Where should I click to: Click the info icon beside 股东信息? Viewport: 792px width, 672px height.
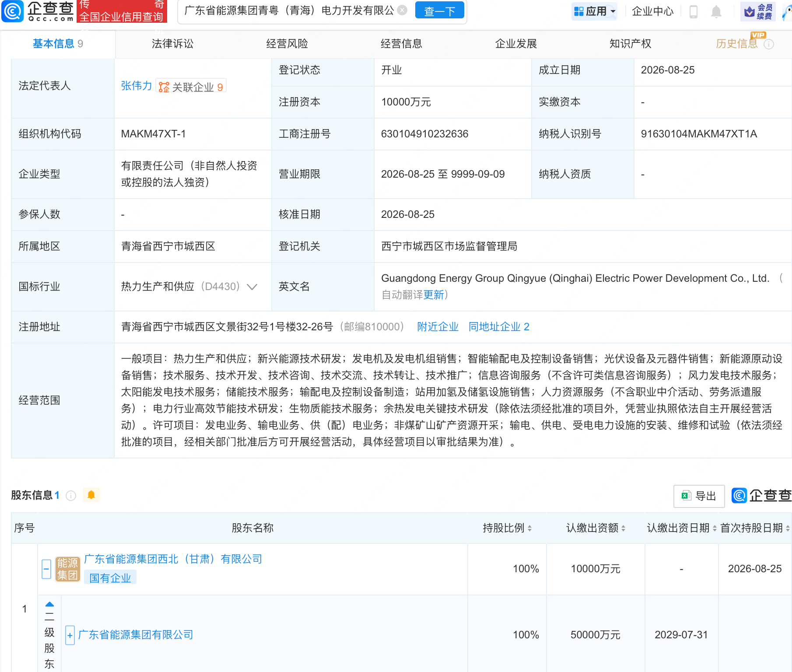click(x=71, y=495)
